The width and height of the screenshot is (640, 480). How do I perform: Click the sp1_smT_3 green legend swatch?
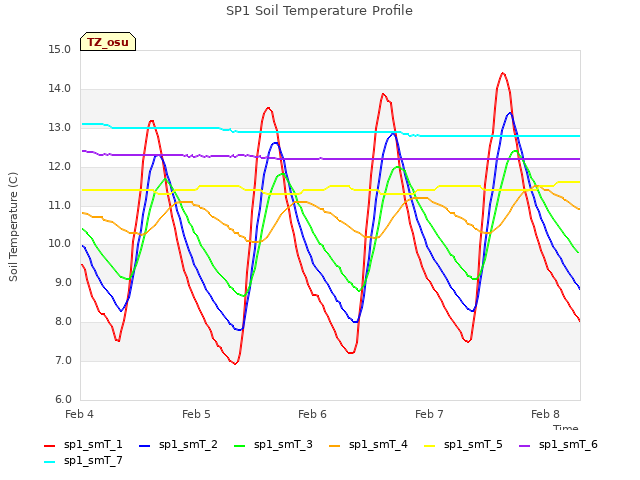point(240,446)
